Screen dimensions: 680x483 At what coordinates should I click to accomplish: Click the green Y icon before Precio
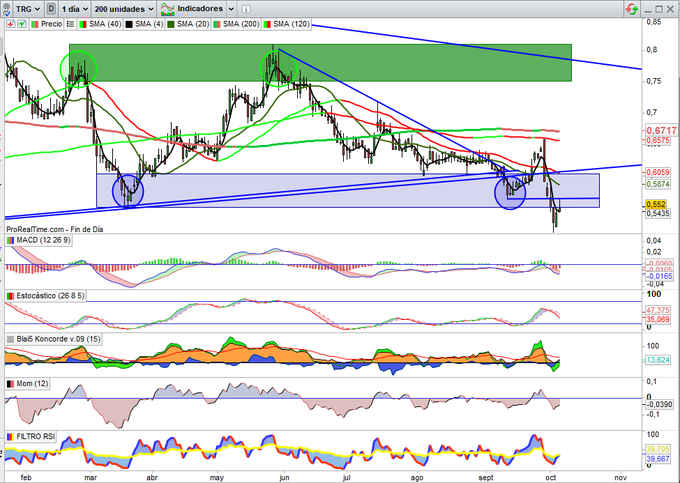pyautogui.click(x=21, y=24)
